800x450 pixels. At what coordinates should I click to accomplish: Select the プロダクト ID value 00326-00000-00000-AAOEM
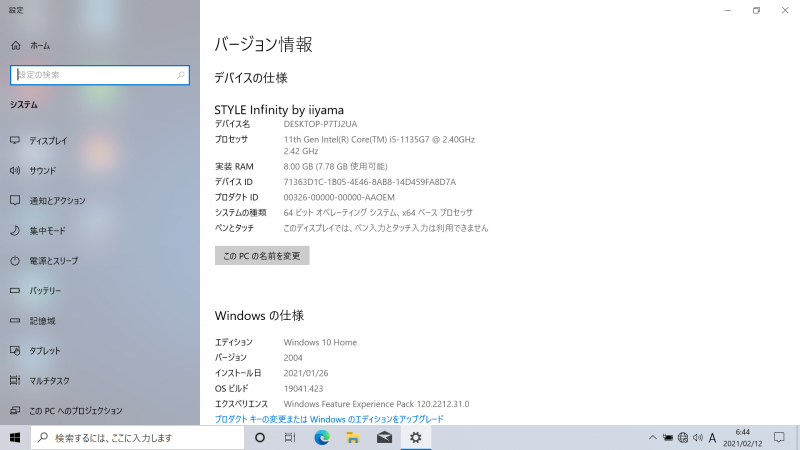click(339, 197)
